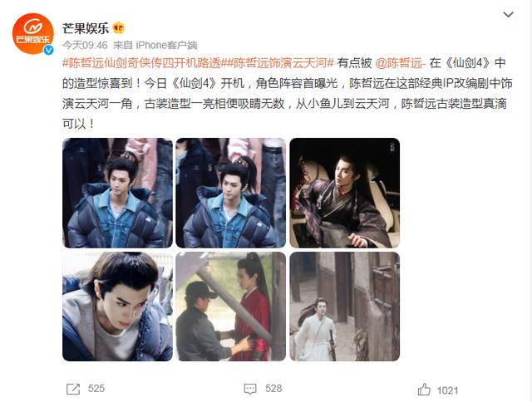The height and width of the screenshot is (402, 532).
Task: Open second photo with puffer coat
Action: click(x=231, y=193)
